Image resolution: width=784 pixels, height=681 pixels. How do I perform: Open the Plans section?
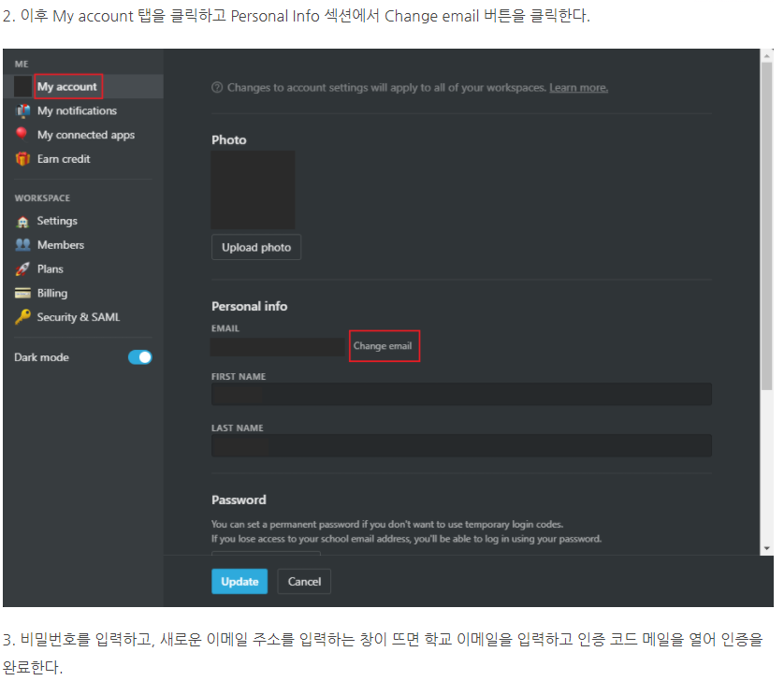[50, 268]
